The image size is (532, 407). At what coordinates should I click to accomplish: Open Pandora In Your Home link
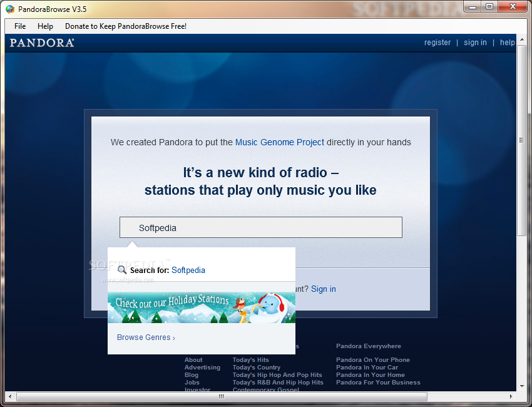(x=371, y=374)
